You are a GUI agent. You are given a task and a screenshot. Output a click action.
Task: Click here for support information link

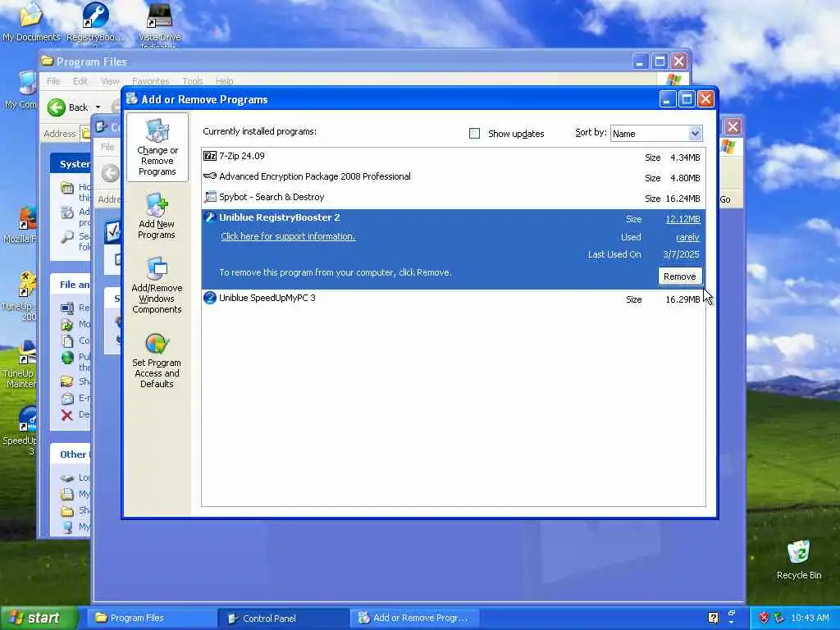pos(288,236)
